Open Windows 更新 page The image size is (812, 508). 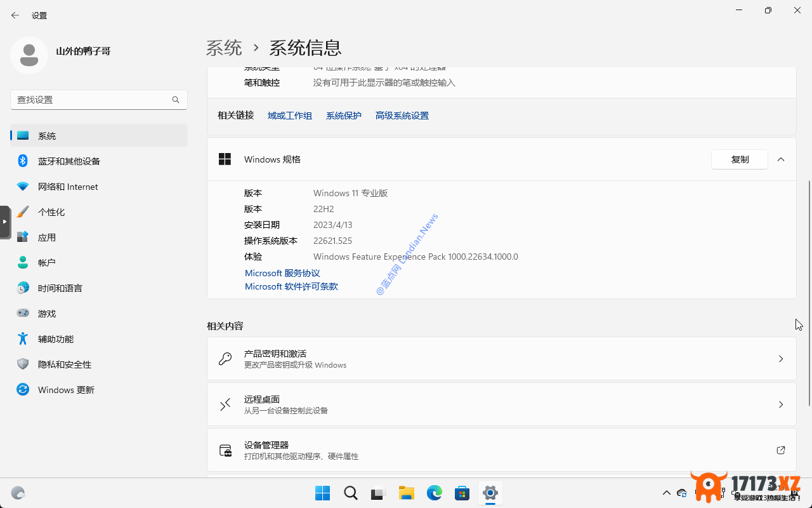coord(99,390)
